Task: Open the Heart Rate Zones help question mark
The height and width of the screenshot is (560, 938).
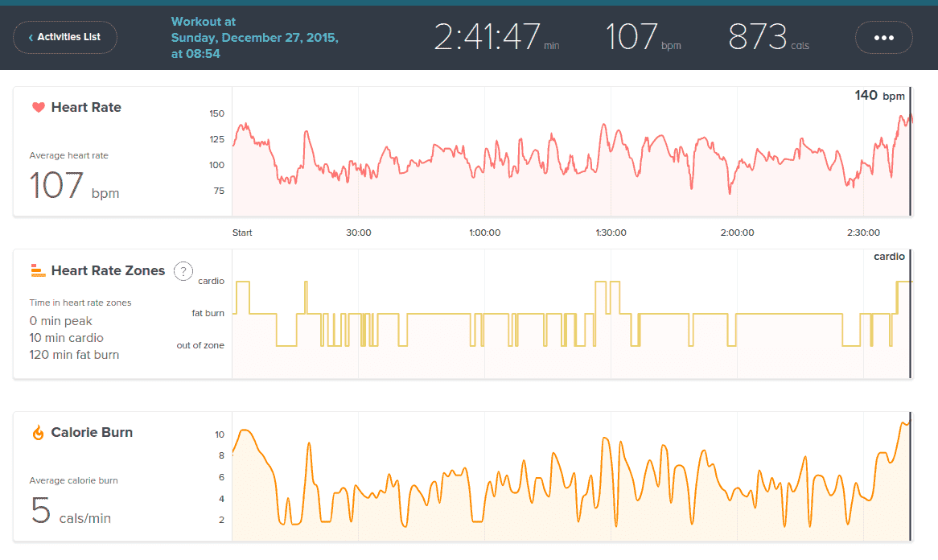Action: click(x=183, y=270)
